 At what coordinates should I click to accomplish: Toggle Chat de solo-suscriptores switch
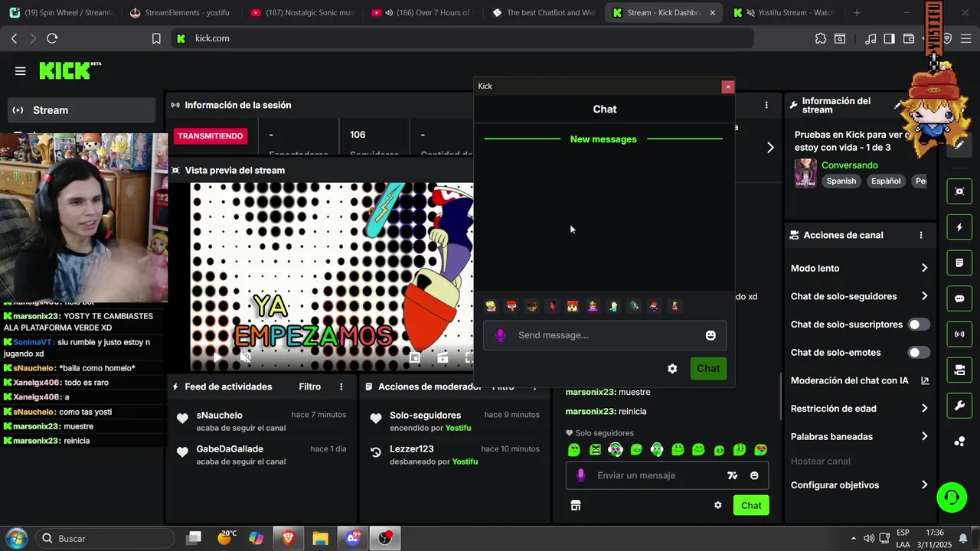click(x=919, y=324)
